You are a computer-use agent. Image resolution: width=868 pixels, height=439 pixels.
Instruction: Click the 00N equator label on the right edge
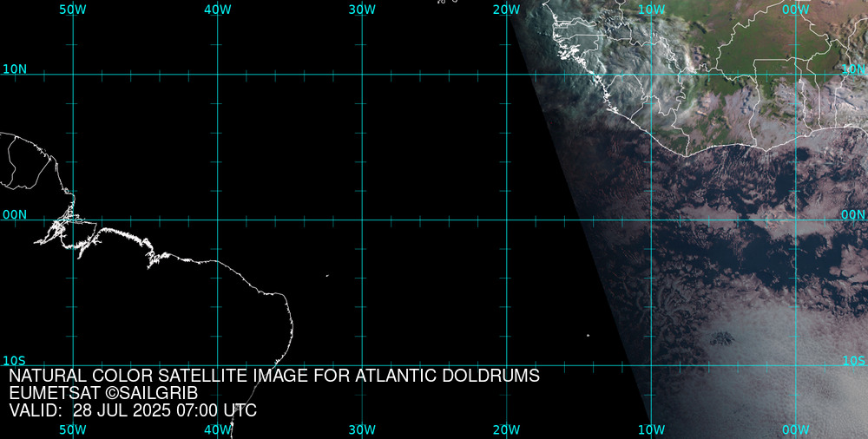click(x=854, y=215)
